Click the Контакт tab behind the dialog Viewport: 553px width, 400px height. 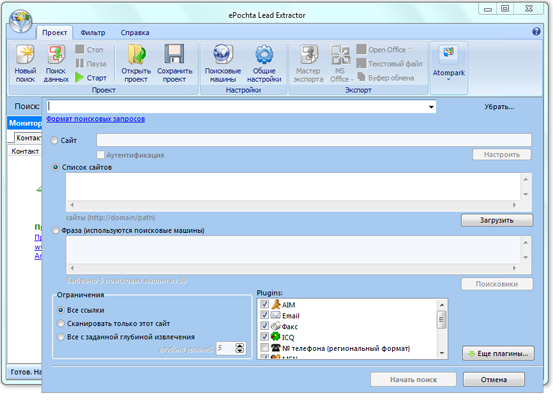28,138
